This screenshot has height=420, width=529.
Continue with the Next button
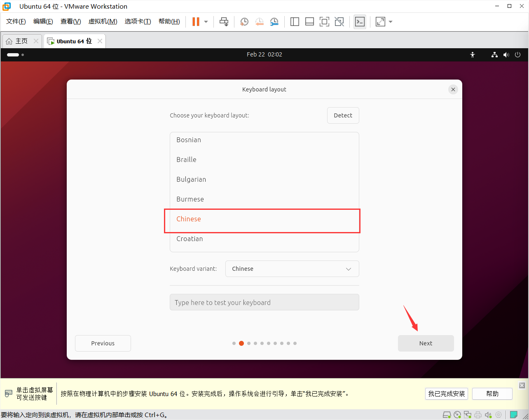(426, 343)
